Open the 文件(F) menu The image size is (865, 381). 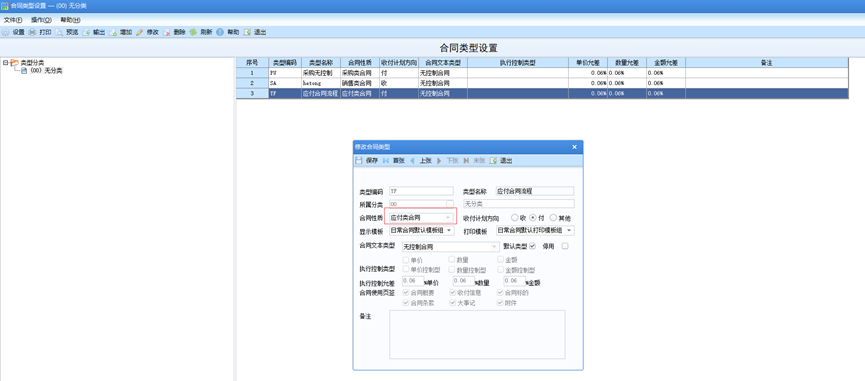point(13,20)
